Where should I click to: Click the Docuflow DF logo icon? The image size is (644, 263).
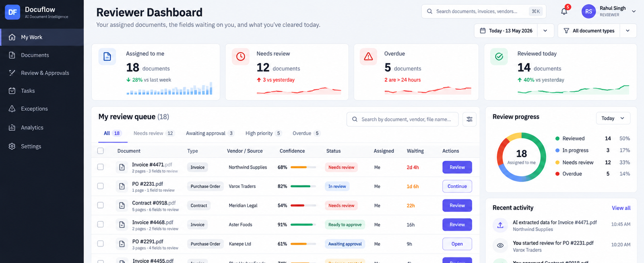[12, 12]
